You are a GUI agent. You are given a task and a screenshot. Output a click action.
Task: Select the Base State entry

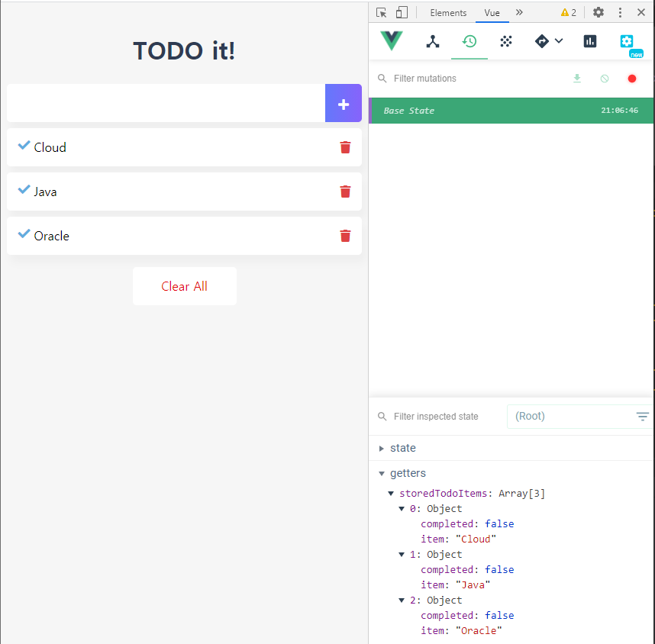click(511, 111)
